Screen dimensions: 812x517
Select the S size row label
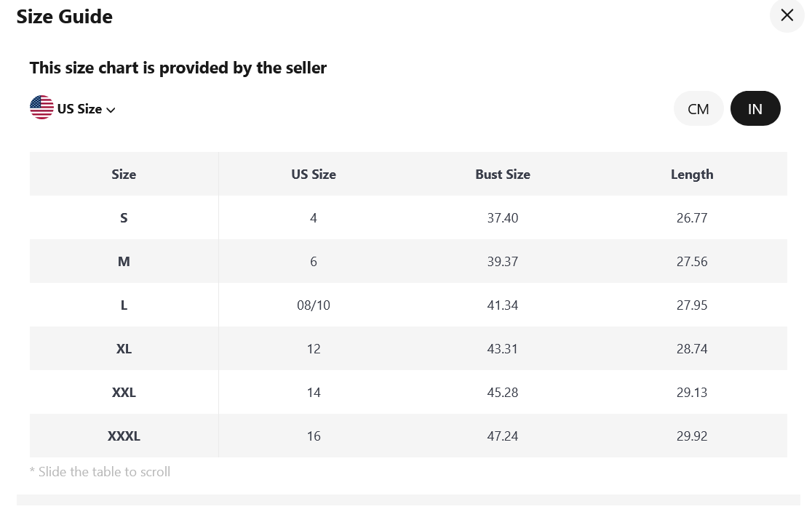pos(124,218)
